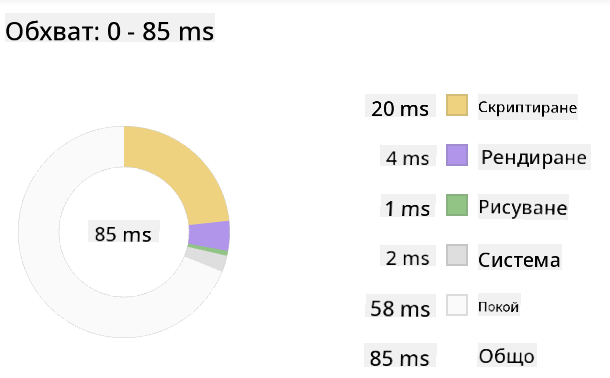The width and height of the screenshot is (610, 378).
Task: Select the Рендиране legend label
Action: (x=534, y=157)
